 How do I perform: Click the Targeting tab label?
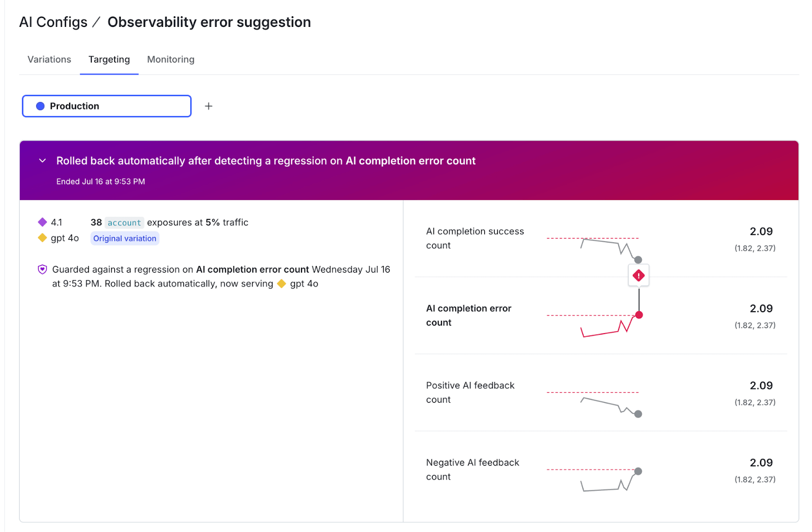109,59
